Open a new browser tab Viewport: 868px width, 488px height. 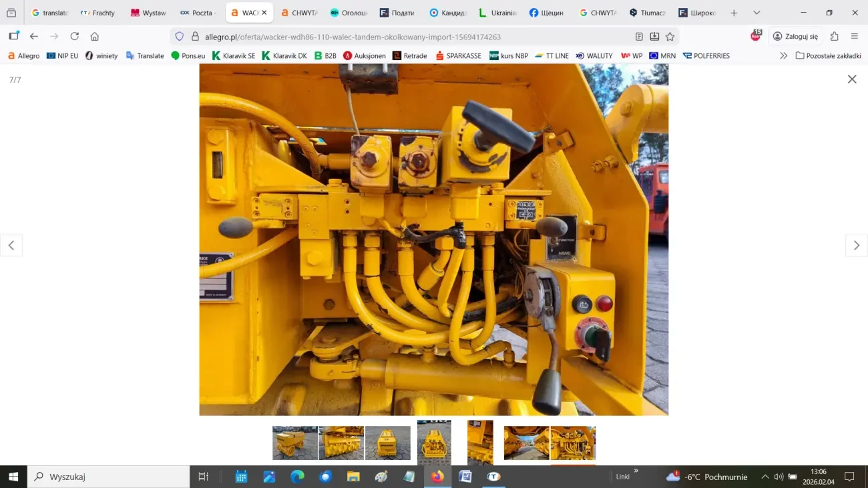point(734,13)
